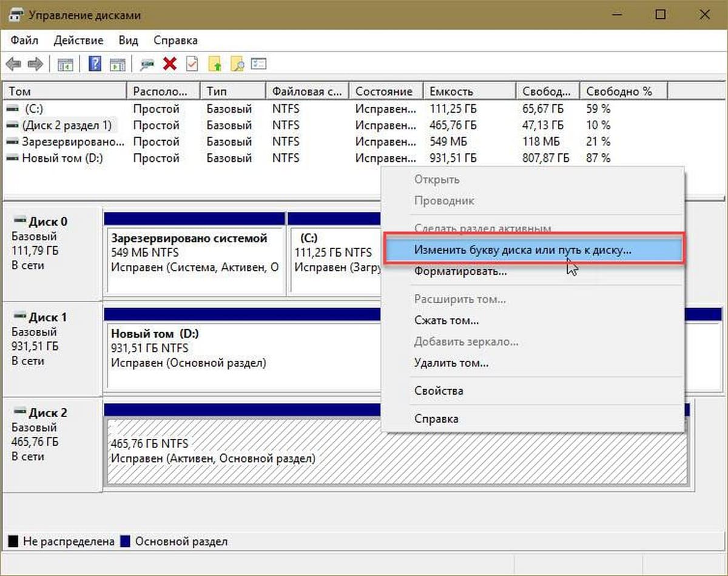This screenshot has width=728, height=576.
Task: Click the Forward arrow toolbar icon
Action: [35, 64]
